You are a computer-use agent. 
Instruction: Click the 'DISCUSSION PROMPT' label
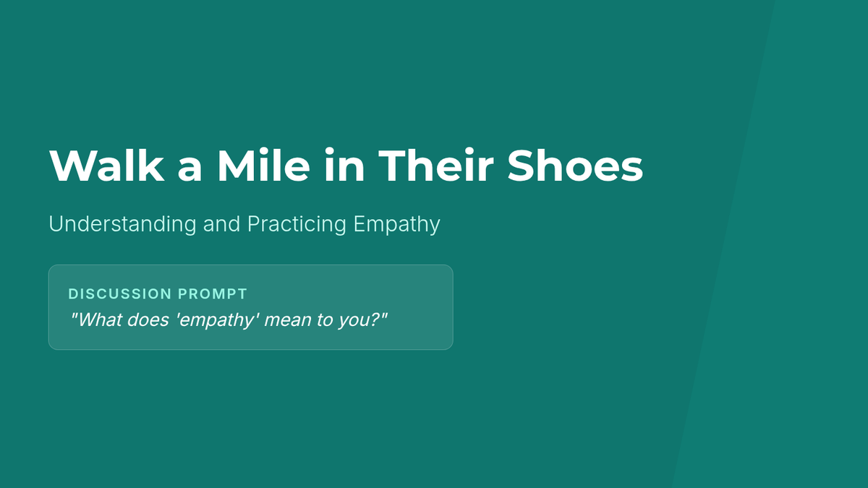158,294
